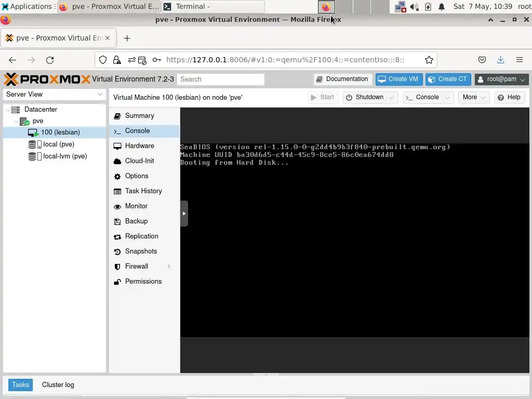This screenshot has height=399, width=532.
Task: Click the Start VM button
Action: (322, 97)
